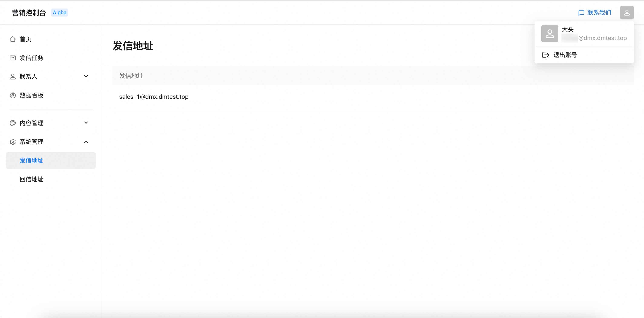The image size is (644, 318).
Task: Click the 联系我们 link
Action: point(599,13)
